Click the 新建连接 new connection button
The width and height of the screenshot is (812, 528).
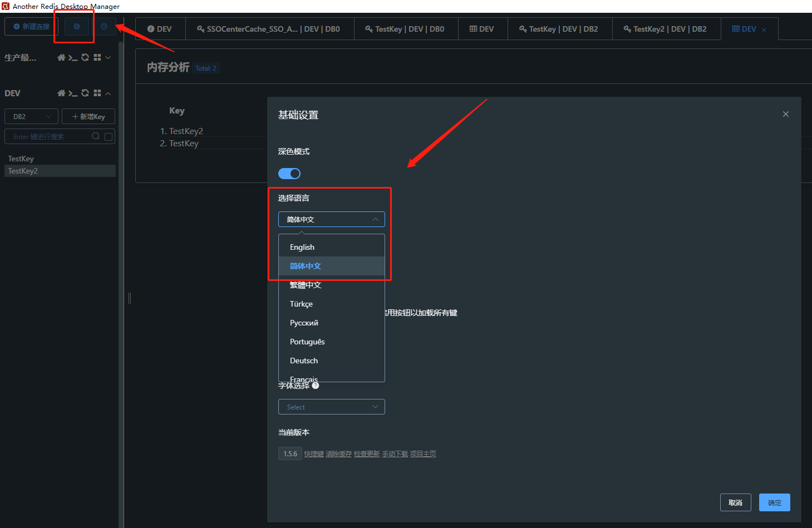point(32,26)
